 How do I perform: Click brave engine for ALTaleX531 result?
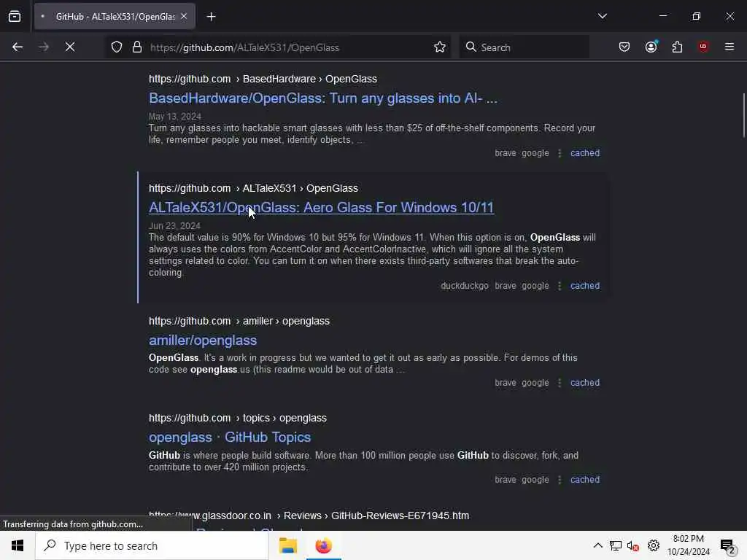[x=505, y=286]
